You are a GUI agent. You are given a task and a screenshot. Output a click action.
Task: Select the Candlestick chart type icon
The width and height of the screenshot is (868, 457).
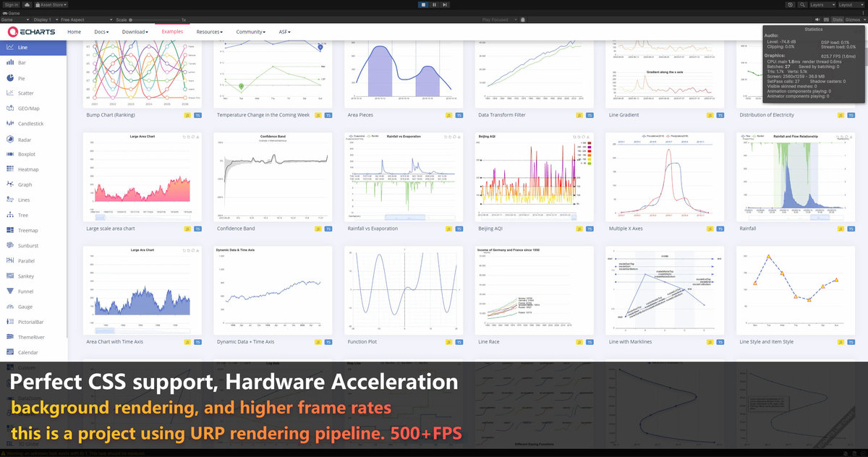tap(9, 124)
